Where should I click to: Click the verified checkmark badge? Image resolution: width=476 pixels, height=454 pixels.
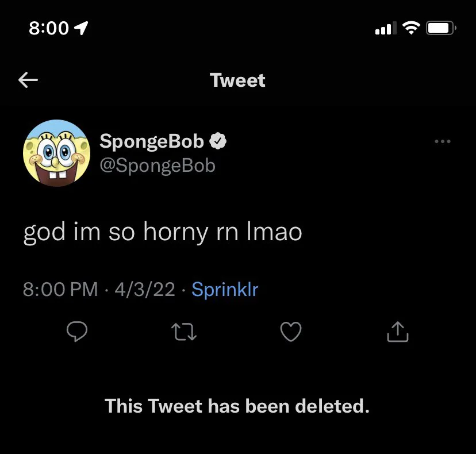tap(218, 141)
